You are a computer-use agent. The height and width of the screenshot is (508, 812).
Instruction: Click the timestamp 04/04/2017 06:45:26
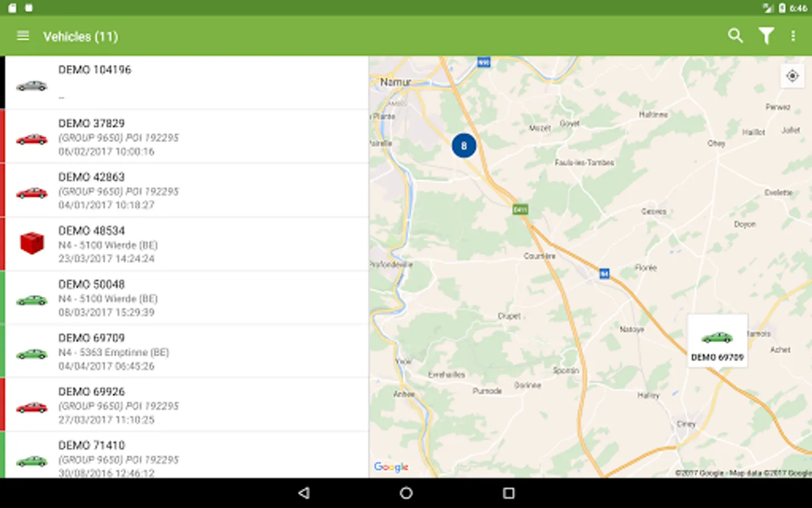click(106, 366)
